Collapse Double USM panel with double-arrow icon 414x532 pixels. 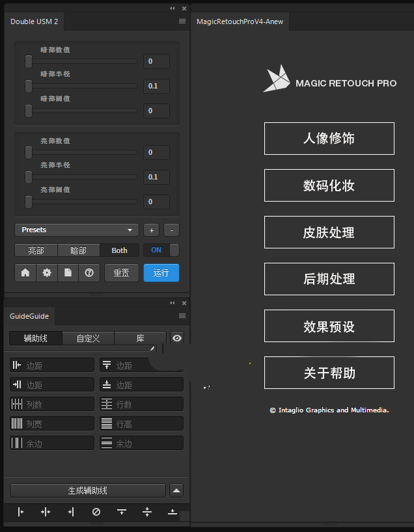172,8
